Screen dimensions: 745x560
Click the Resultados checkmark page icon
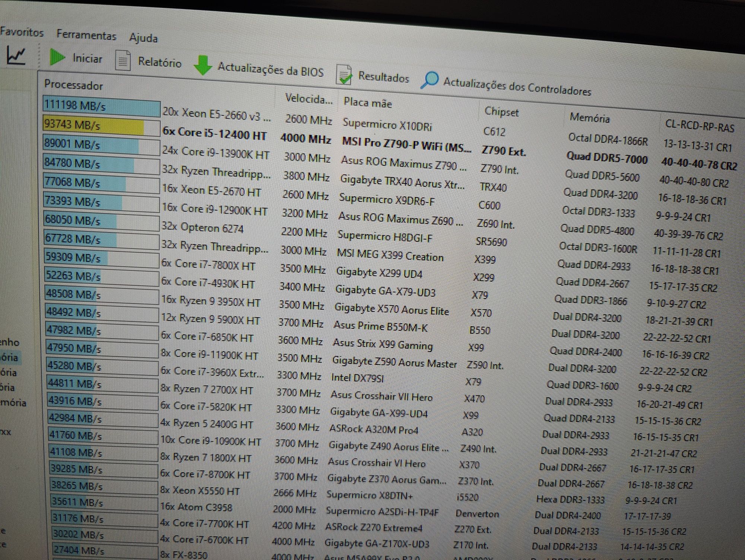point(344,74)
